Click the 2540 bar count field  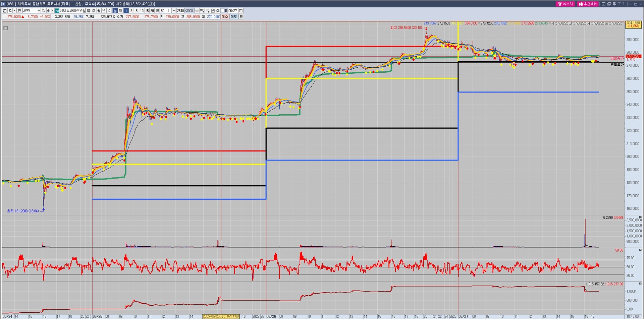[180, 11]
